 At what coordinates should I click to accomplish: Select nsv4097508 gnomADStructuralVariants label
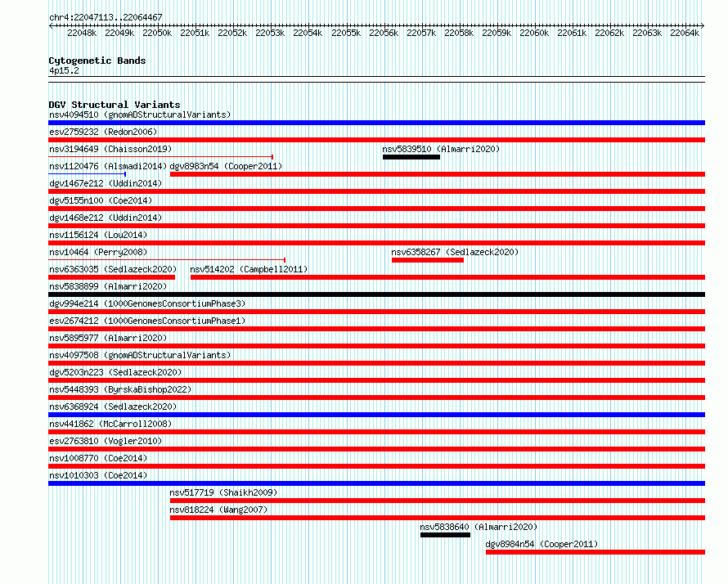click(140, 355)
